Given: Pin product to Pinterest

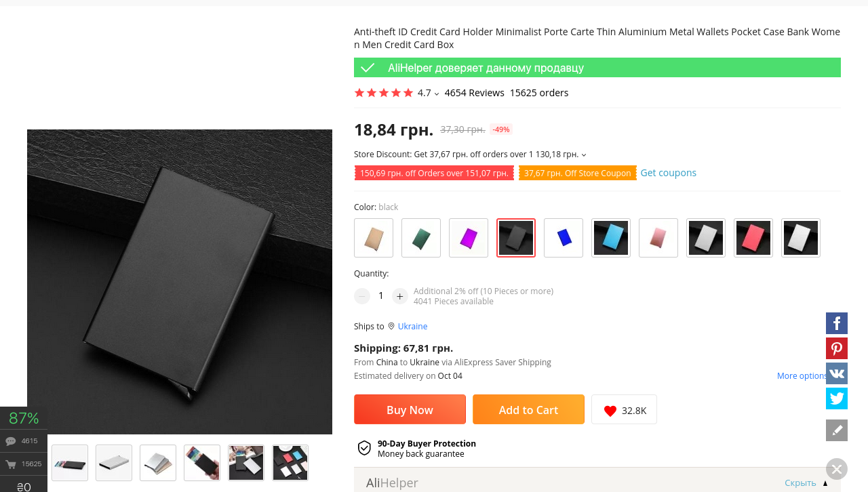Looking at the screenshot, I should pyautogui.click(x=836, y=348).
